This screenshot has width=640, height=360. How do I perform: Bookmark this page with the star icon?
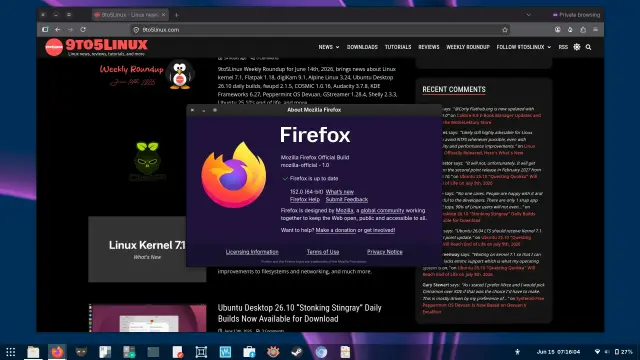505,30
